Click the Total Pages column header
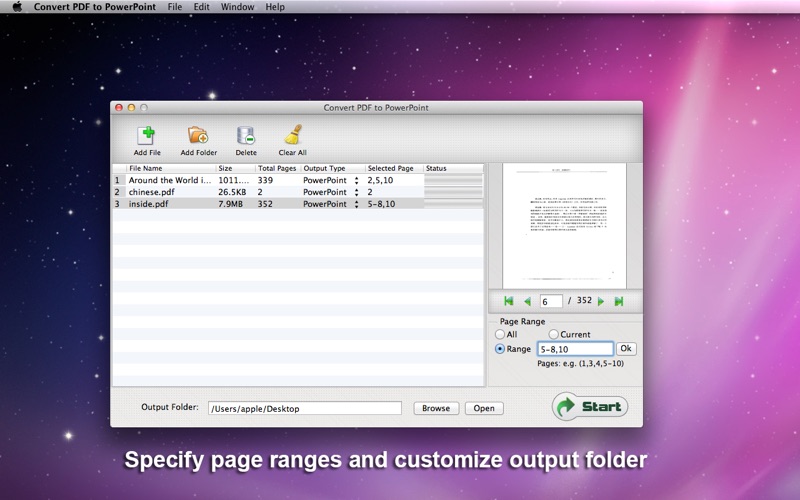800x500 pixels. click(277, 168)
